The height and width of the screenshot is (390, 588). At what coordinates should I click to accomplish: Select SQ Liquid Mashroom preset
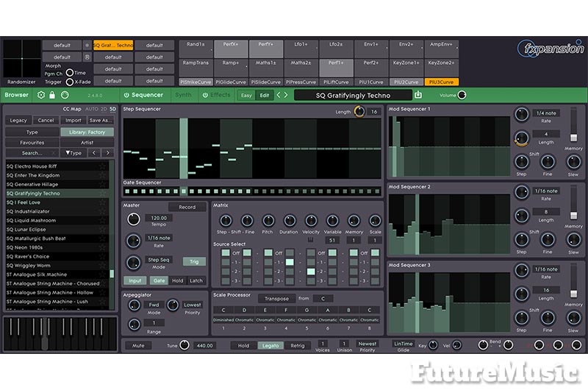pyautogui.click(x=57, y=220)
